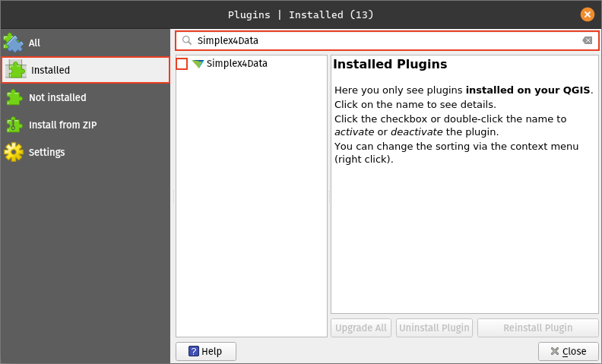Select the Installed tab
The height and width of the screenshot is (364, 602).
pyautogui.click(x=85, y=70)
